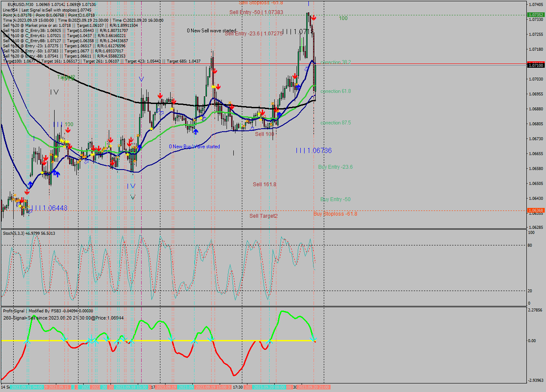
Task: Click the 'Sell 100' label
Action: pos(264,134)
